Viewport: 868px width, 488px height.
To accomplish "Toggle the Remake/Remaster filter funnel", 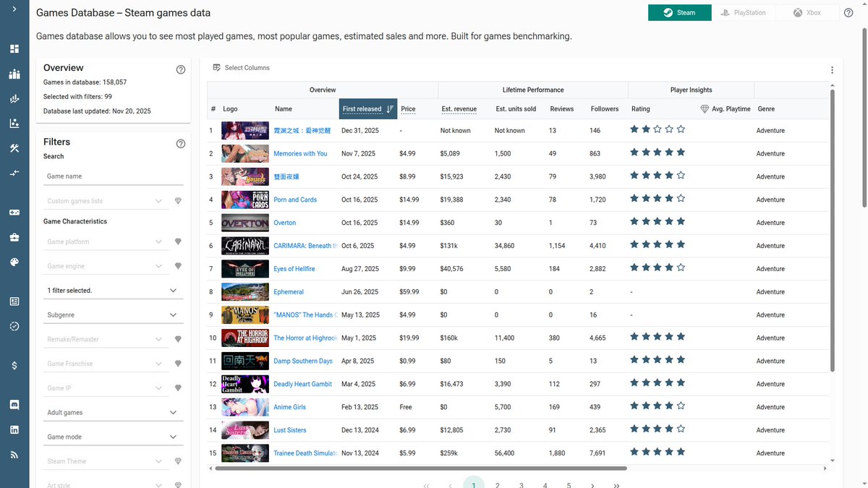I will pos(178,338).
